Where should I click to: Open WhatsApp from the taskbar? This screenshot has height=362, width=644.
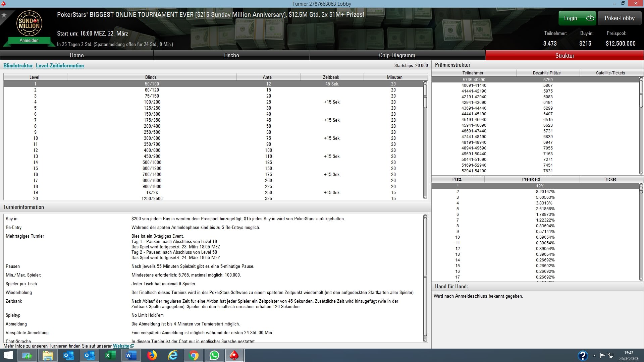click(x=214, y=355)
